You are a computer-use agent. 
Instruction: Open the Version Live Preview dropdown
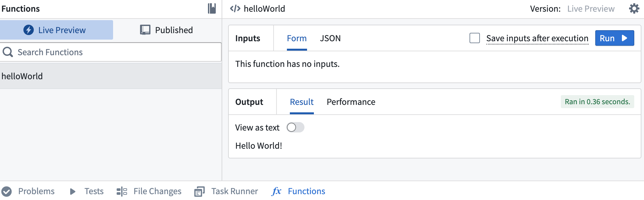pyautogui.click(x=590, y=9)
